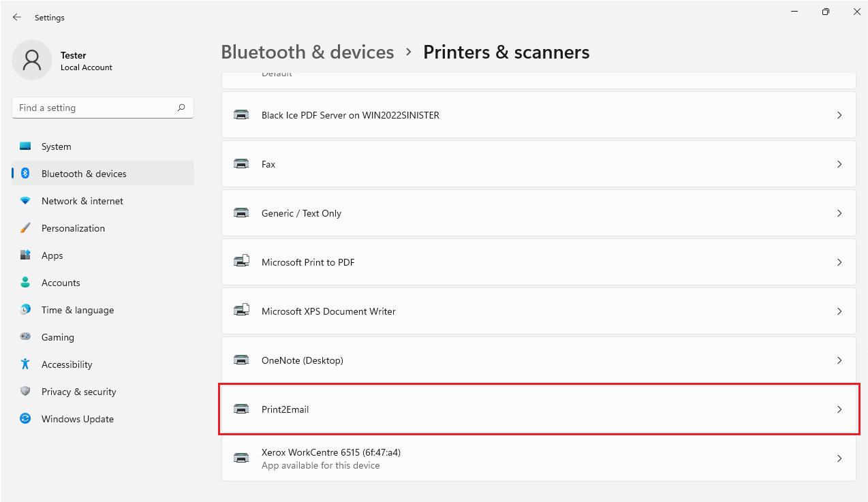Open the Xerox WorkCentre 6515 chevron

tap(839, 458)
